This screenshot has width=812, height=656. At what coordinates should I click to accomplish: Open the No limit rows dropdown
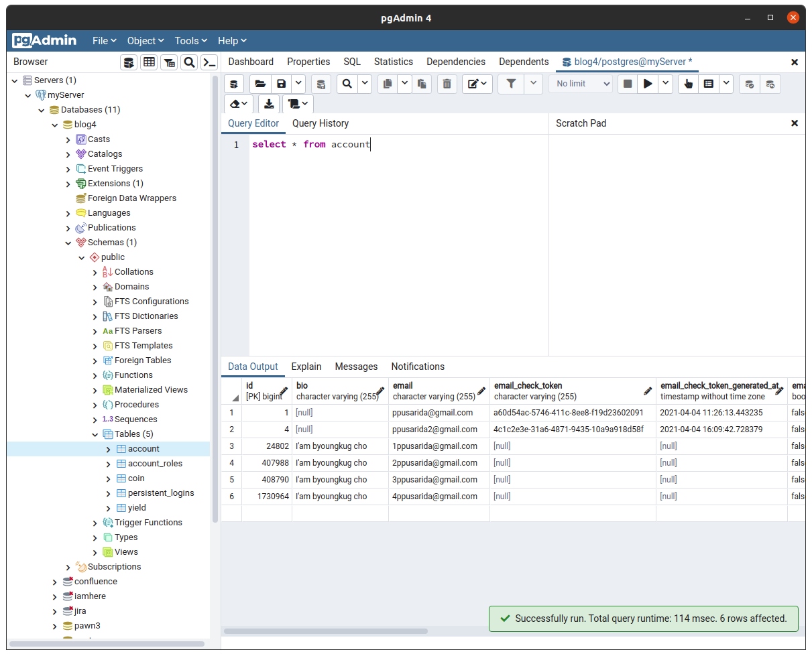[x=581, y=84]
